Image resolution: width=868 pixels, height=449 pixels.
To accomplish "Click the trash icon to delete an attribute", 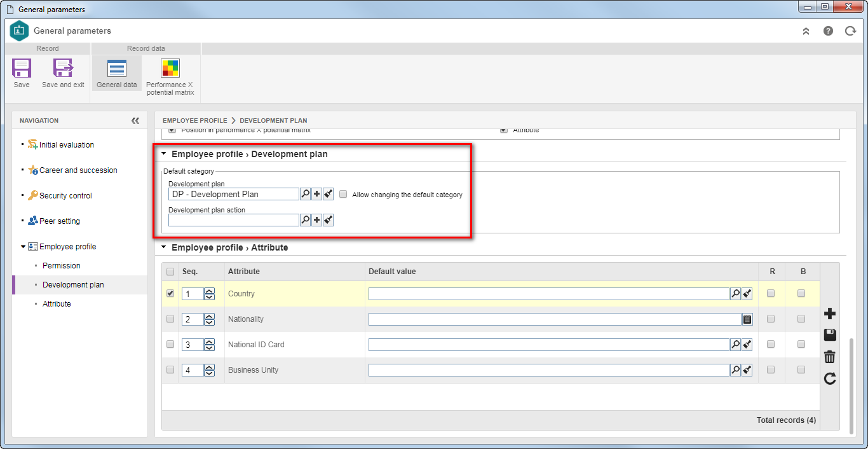I will point(829,357).
